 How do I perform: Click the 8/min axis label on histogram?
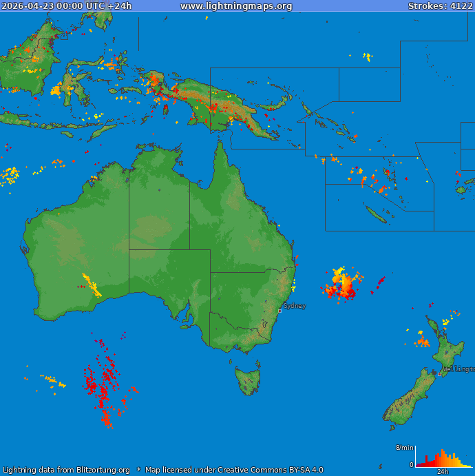click(404, 448)
